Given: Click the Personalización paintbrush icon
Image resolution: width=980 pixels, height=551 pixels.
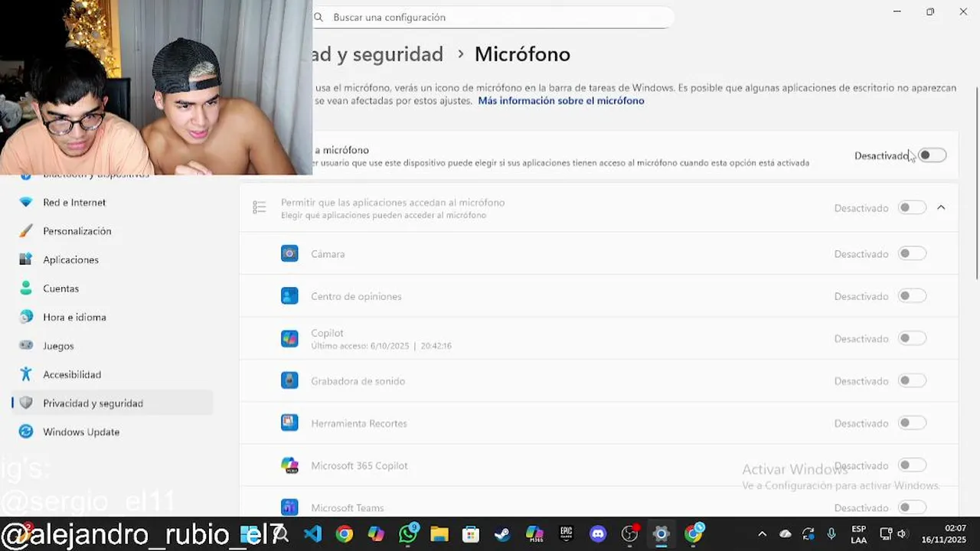Looking at the screenshot, I should [x=26, y=231].
